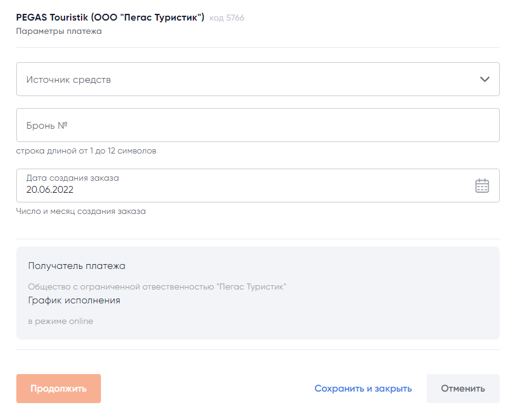This screenshot has height=420, width=510.
Task: Click the код 5766 label
Action: [227, 18]
